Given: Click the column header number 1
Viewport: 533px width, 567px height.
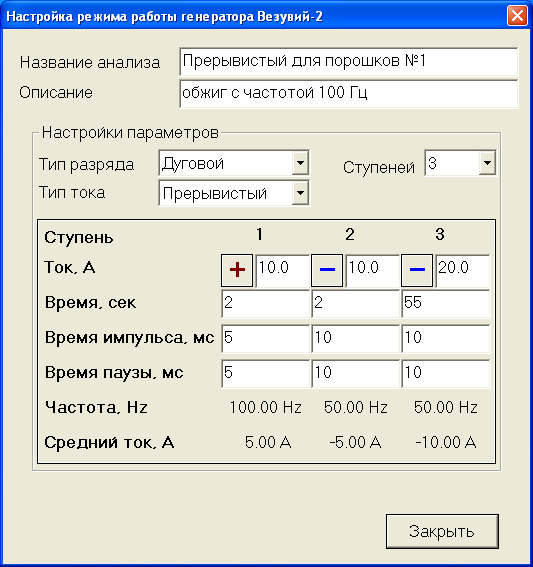Looking at the screenshot, I should tap(259, 234).
